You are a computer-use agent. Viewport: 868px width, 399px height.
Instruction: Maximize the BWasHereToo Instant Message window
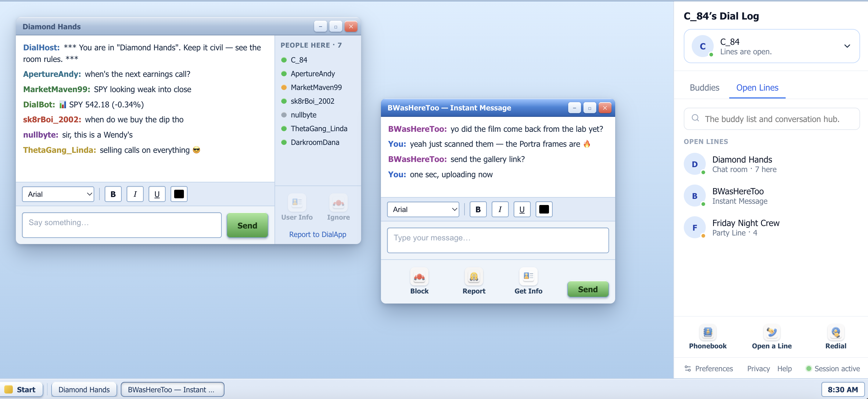590,108
